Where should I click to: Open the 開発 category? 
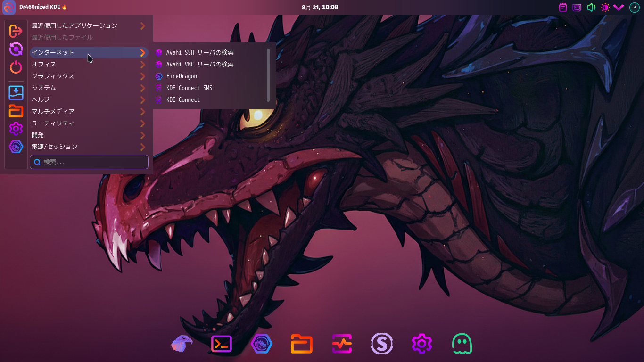(x=89, y=135)
